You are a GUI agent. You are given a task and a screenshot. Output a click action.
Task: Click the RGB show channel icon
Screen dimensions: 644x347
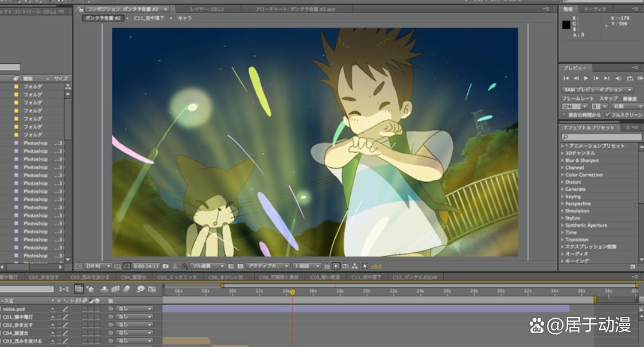pyautogui.click(x=184, y=266)
